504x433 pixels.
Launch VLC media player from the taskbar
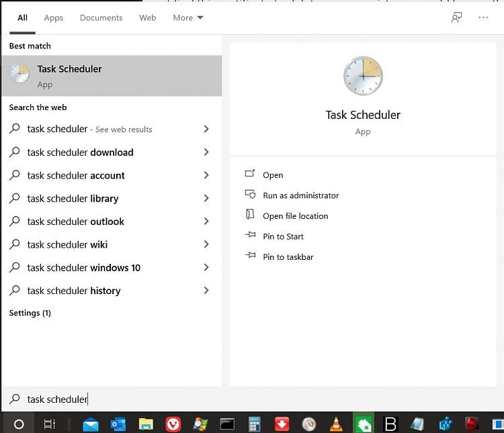coord(336,424)
